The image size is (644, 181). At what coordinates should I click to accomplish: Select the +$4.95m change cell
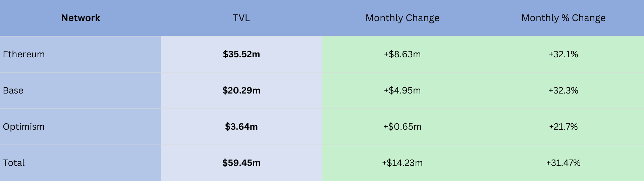coord(402,90)
